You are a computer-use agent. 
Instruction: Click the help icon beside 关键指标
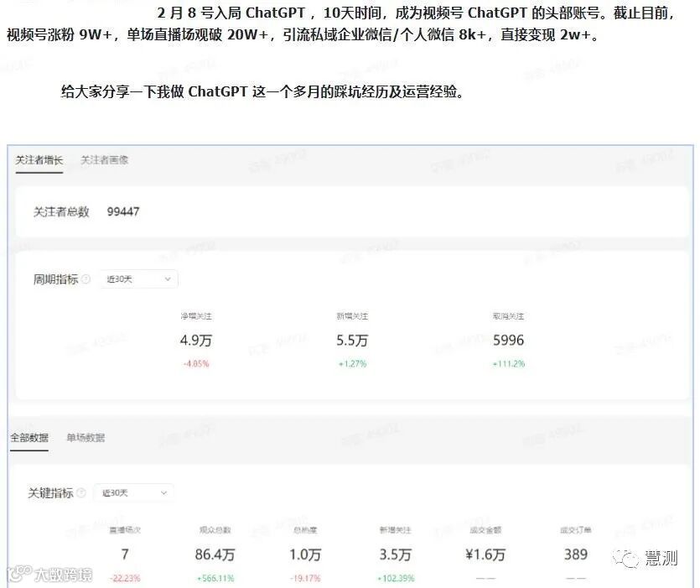point(81,493)
